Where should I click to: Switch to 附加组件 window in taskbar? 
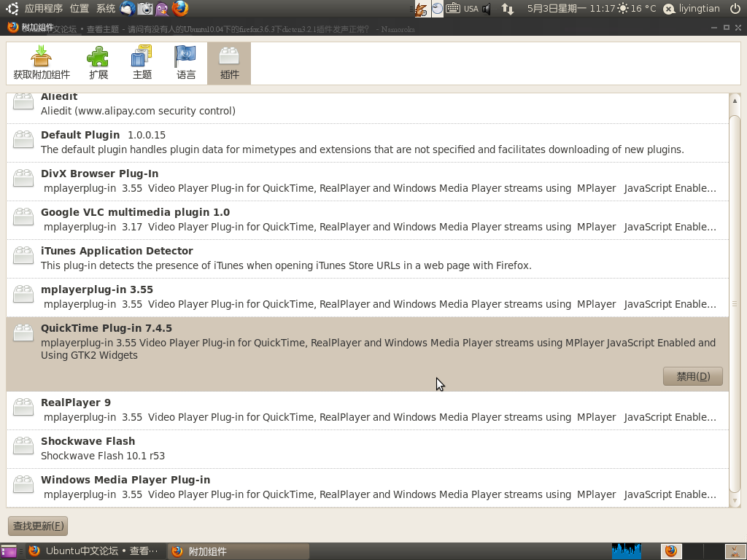[x=239, y=551]
